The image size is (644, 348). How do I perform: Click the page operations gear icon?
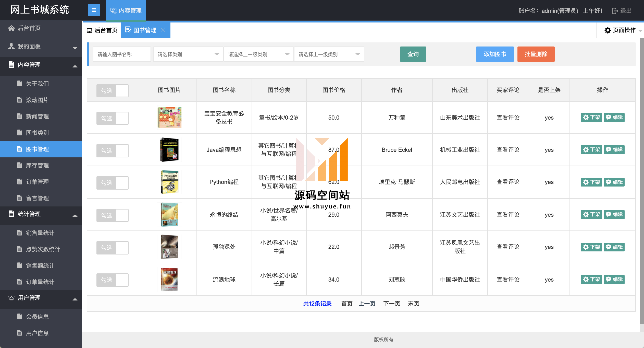608,30
